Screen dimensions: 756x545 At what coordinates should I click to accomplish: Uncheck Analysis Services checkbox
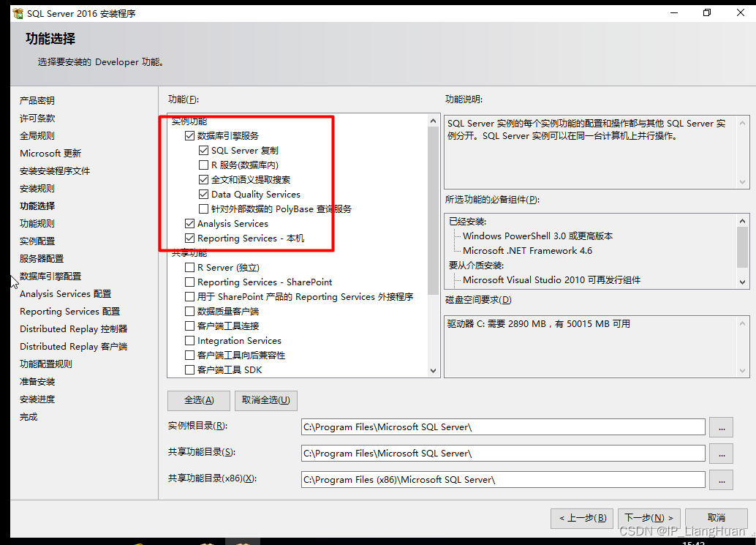(x=189, y=224)
